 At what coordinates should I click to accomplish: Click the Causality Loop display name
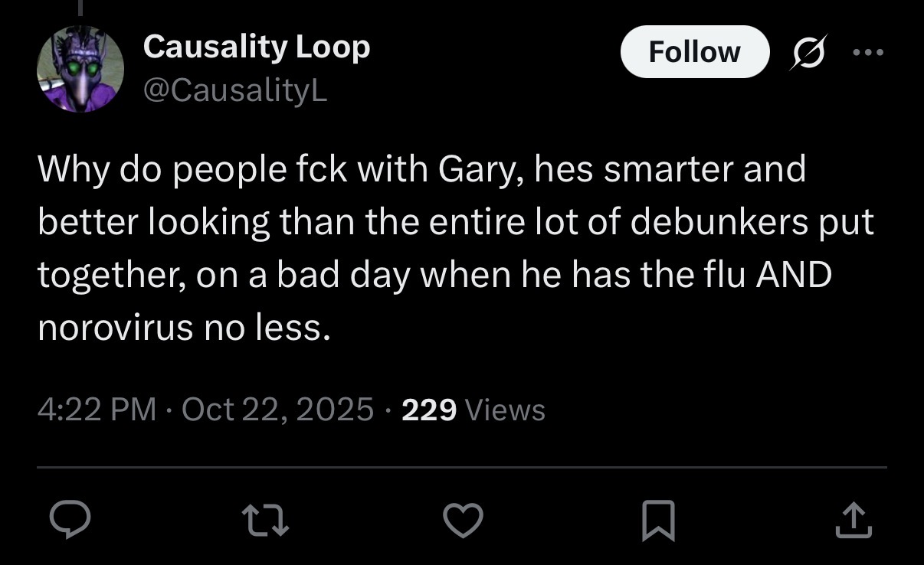click(x=257, y=47)
